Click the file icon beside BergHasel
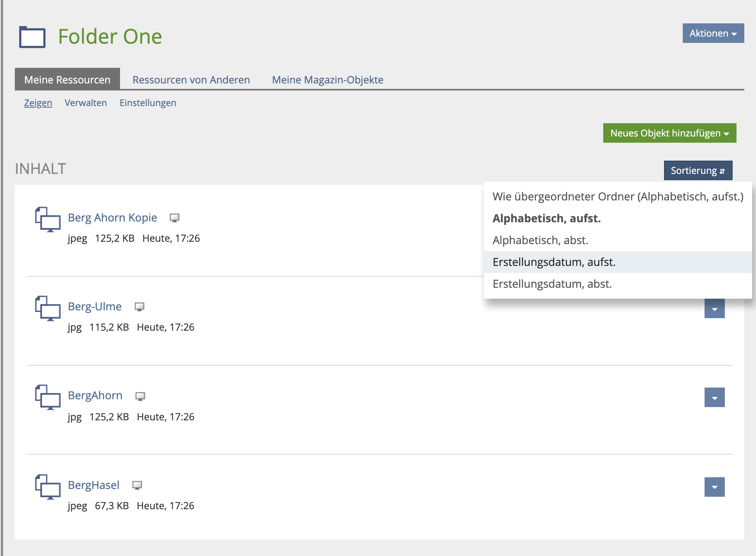Image resolution: width=756 pixels, height=556 pixels. [48, 487]
